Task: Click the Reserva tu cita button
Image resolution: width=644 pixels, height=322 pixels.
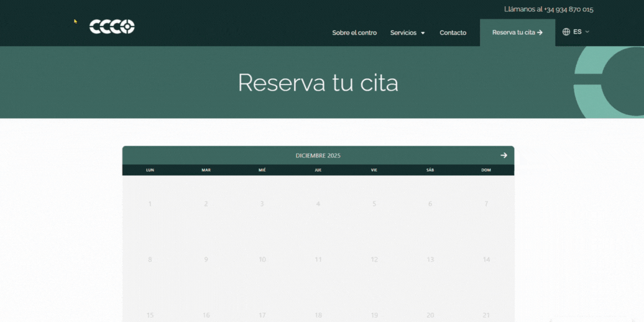Action: pos(517,32)
